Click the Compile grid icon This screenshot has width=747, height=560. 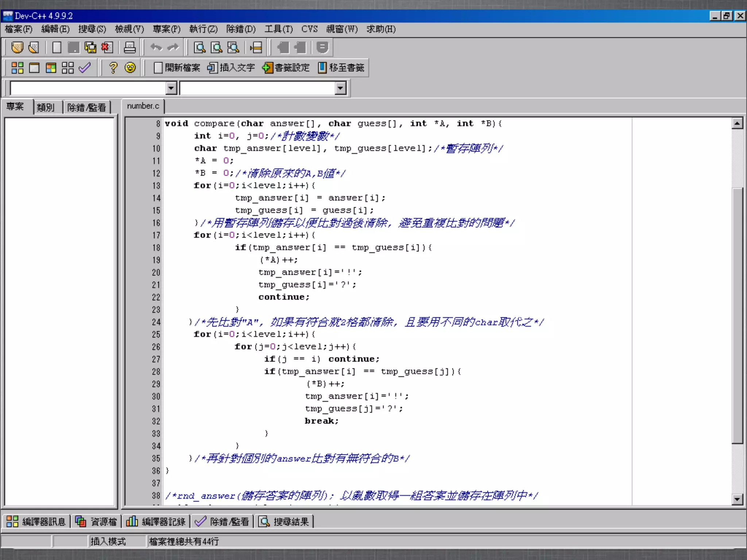pos(17,68)
